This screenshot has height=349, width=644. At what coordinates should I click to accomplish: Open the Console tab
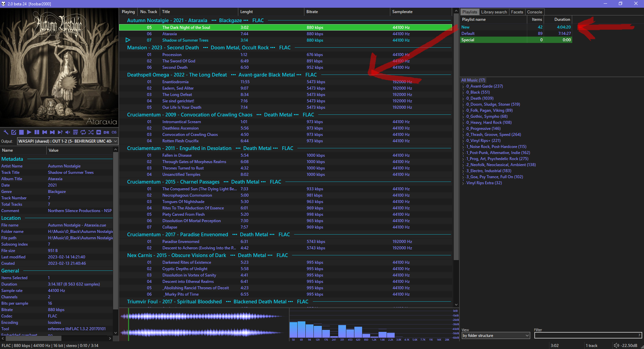(534, 12)
